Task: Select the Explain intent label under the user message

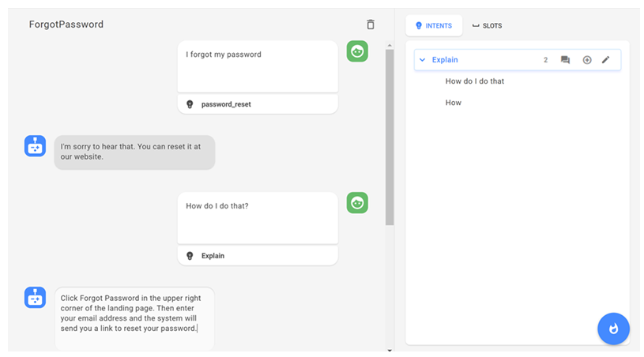Action: pyautogui.click(x=213, y=256)
